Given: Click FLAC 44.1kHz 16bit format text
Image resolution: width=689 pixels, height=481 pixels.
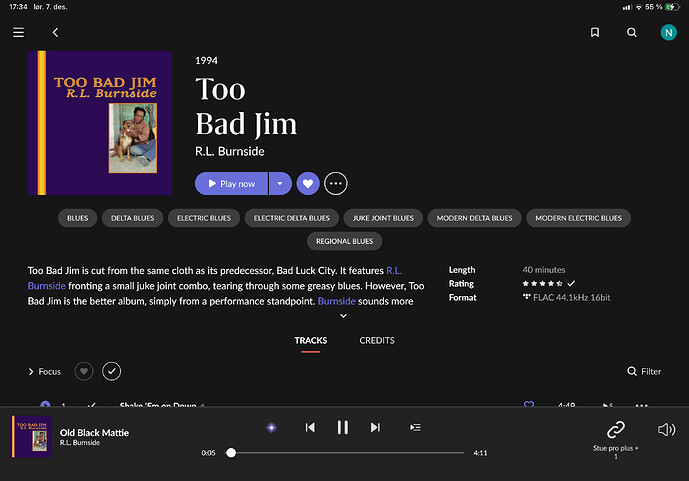Looking at the screenshot, I should [571, 298].
